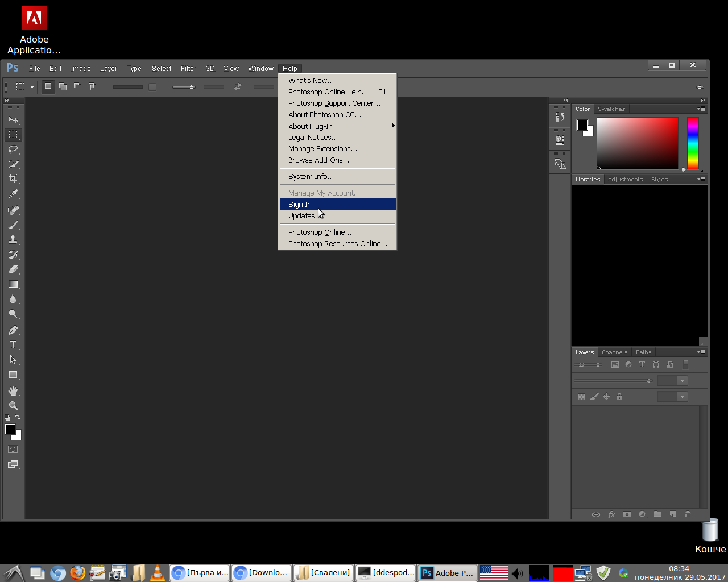The image size is (728, 582).
Task: Switch to the Channels tab
Action: pos(614,352)
